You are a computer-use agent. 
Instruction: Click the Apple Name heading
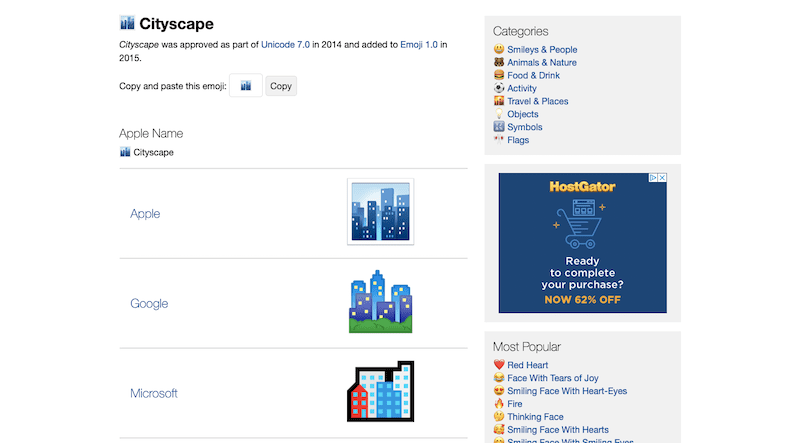pyautogui.click(x=151, y=133)
